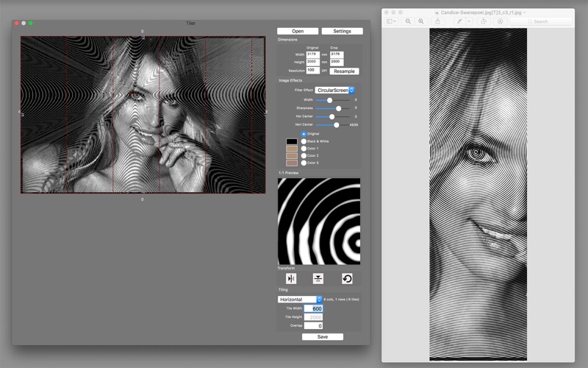Open the Tiler Settings
Viewport: 588px width, 368px height.
pos(342,31)
